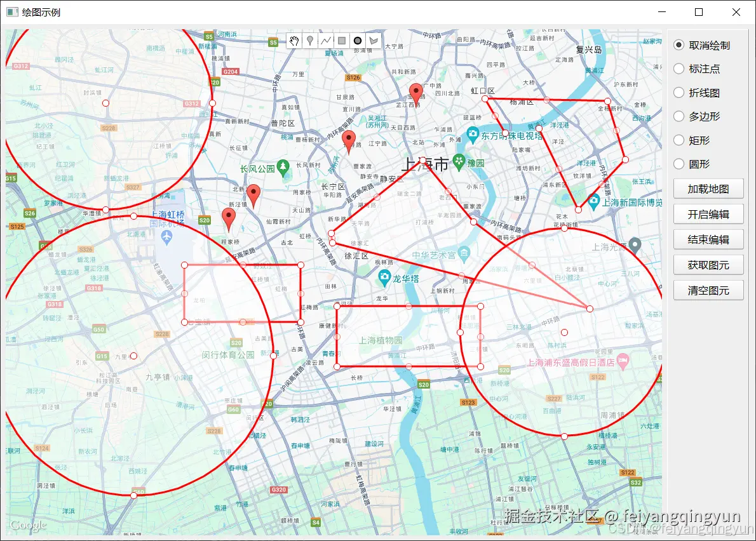Image resolution: width=756 pixels, height=541 pixels.
Task: Click the 上海光源 grey pin icon
Action: tap(635, 246)
